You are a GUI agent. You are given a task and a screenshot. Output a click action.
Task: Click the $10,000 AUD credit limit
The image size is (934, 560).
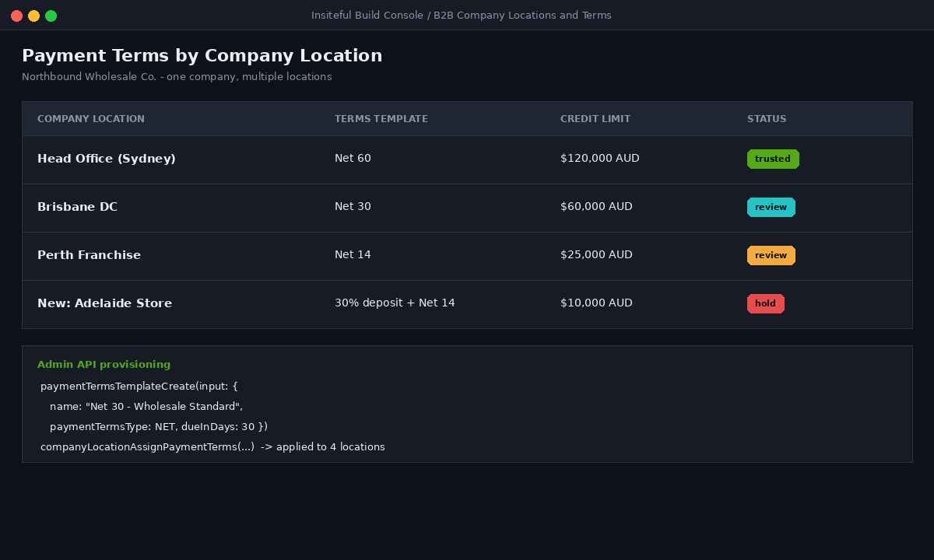point(596,303)
